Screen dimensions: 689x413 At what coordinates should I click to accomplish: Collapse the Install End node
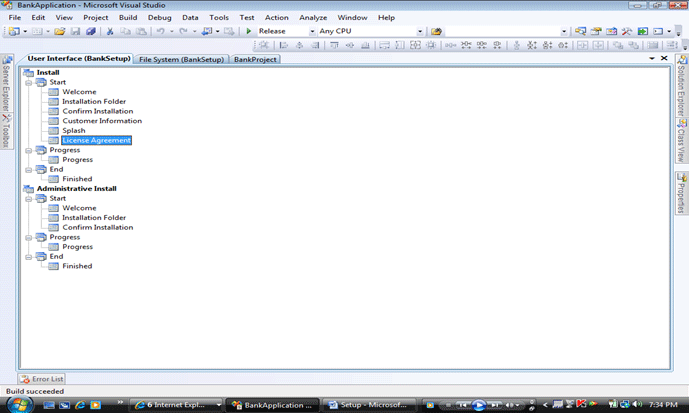(x=29, y=170)
